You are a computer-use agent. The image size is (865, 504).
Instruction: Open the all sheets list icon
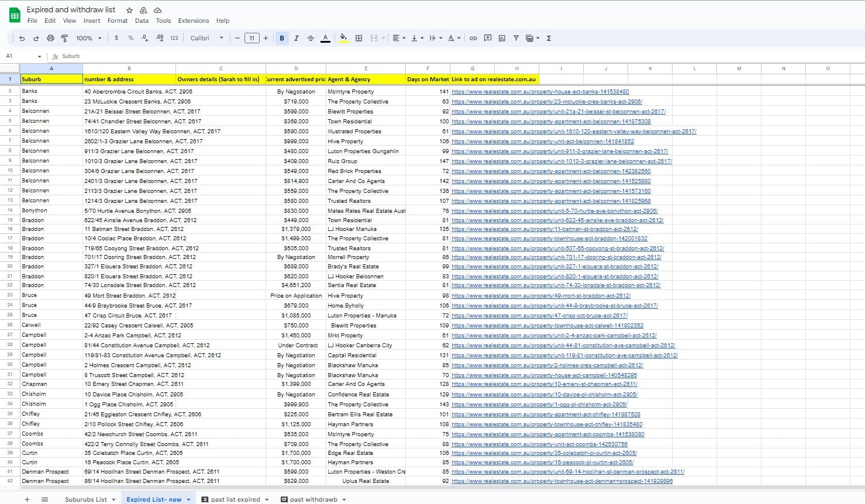pos(44,499)
